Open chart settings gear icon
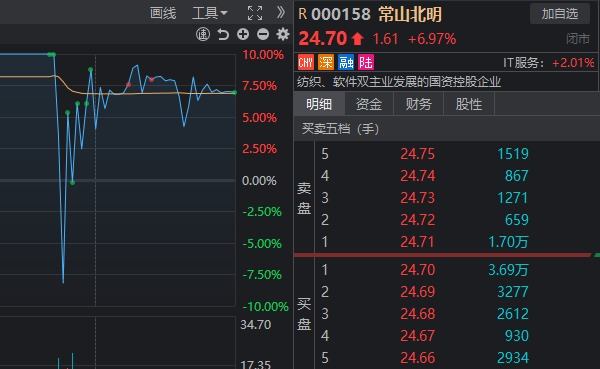 (x=283, y=34)
